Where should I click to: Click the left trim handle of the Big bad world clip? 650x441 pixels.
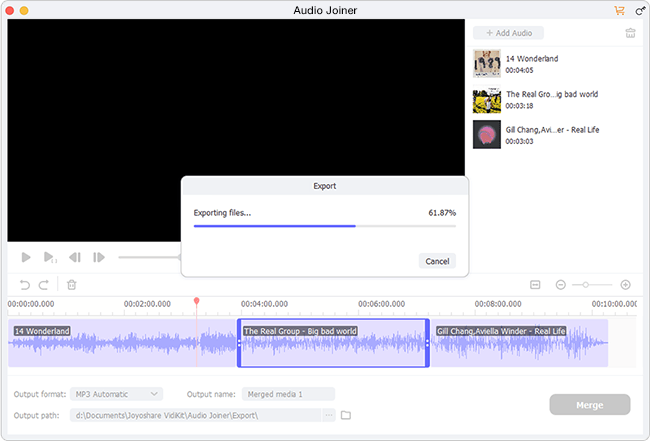point(239,343)
